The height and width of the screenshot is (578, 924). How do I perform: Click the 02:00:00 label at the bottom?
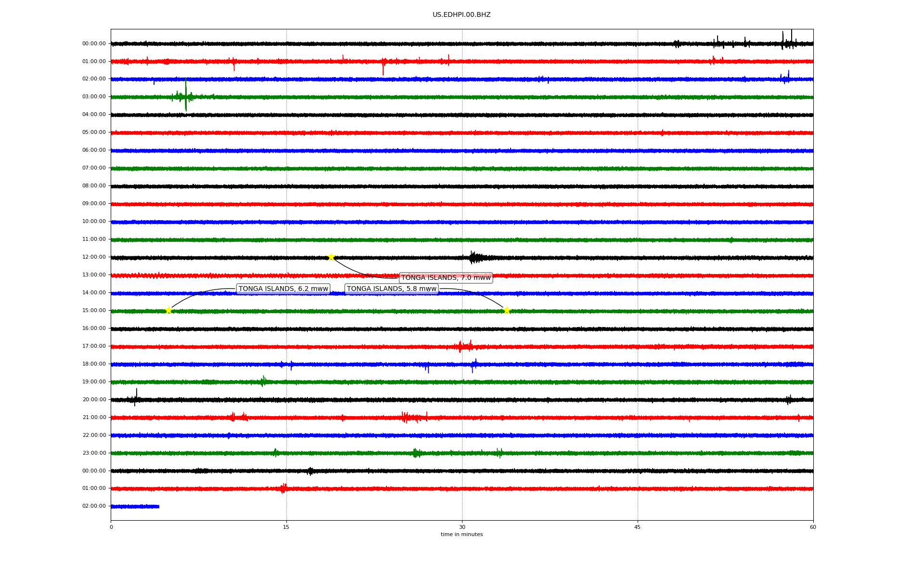(x=94, y=506)
